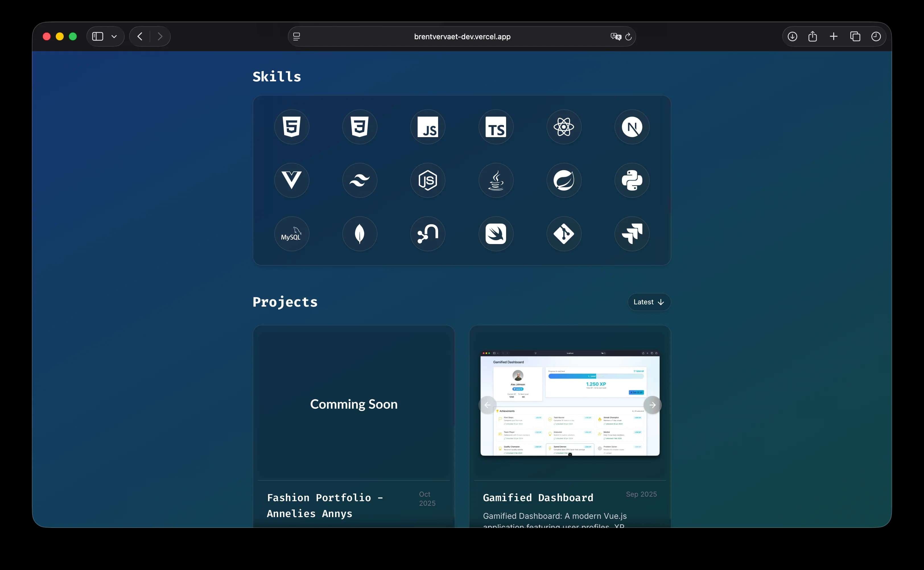Expand the chevron beside the sidebar button
924x570 pixels.
[x=114, y=36]
